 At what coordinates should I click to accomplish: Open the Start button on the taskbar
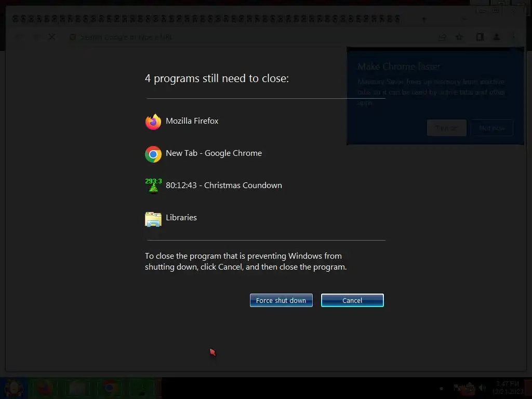click(x=14, y=388)
